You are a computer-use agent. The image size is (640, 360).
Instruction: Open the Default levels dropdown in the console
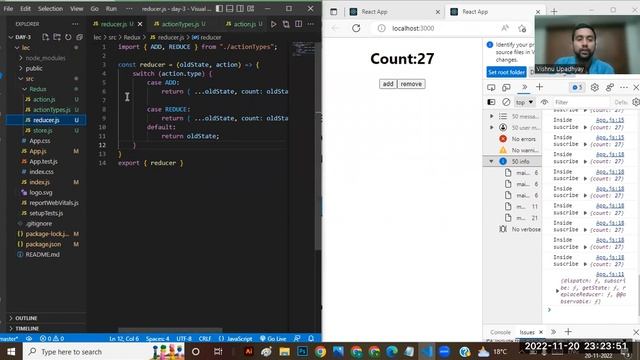pyautogui.click(x=621, y=102)
